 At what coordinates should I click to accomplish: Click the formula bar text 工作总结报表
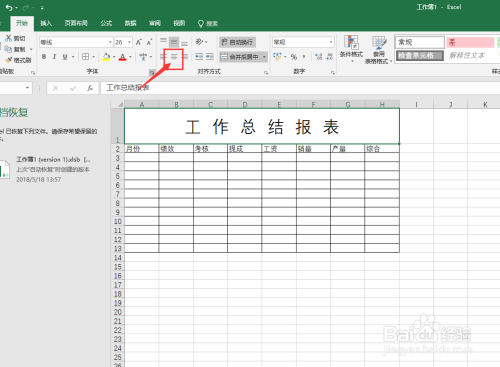coord(128,88)
